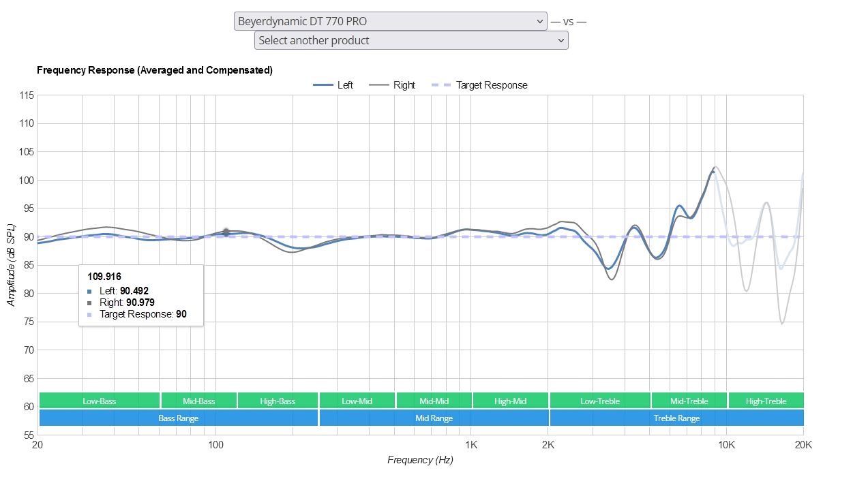This screenshot has height=479, width=868.
Task: Click the Low-Bass band label
Action: [x=100, y=401]
